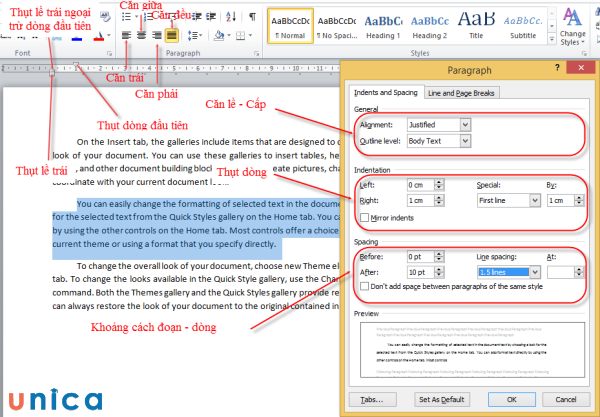Open the Borders dropdown arrow

click(250, 36)
